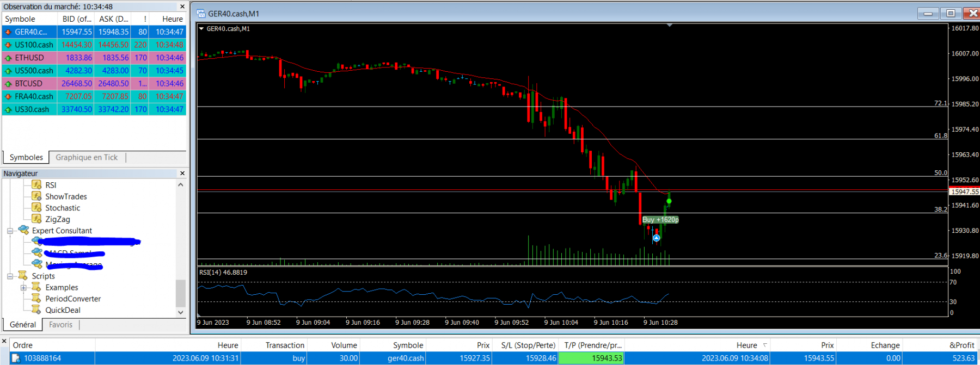Switch to the Favoris tab
This screenshot has width=980, height=365.
(x=60, y=325)
